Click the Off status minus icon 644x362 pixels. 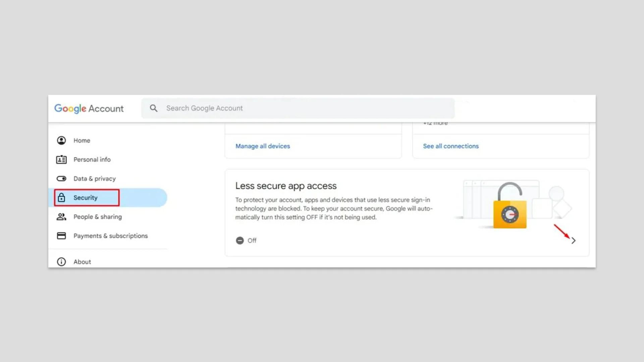pos(240,241)
